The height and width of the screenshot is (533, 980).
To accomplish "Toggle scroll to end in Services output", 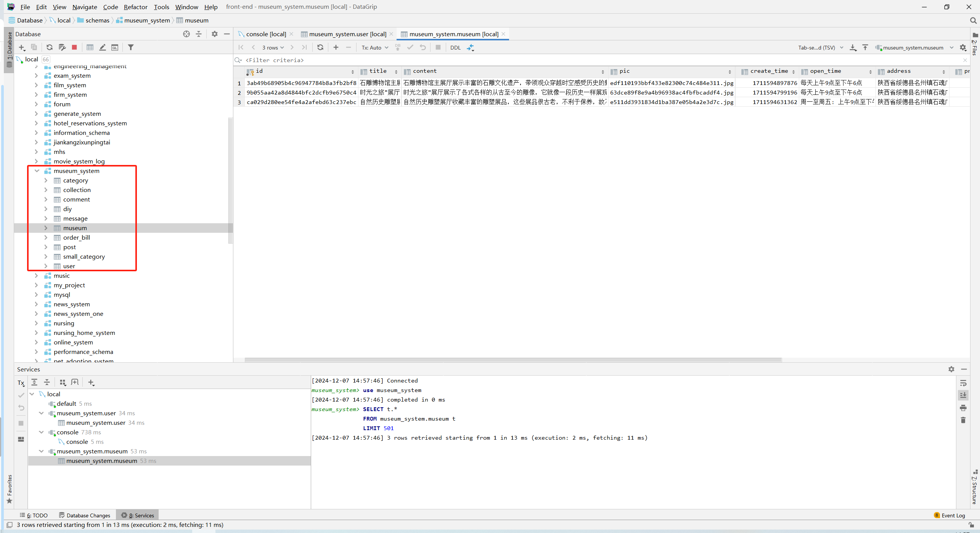I will (963, 395).
